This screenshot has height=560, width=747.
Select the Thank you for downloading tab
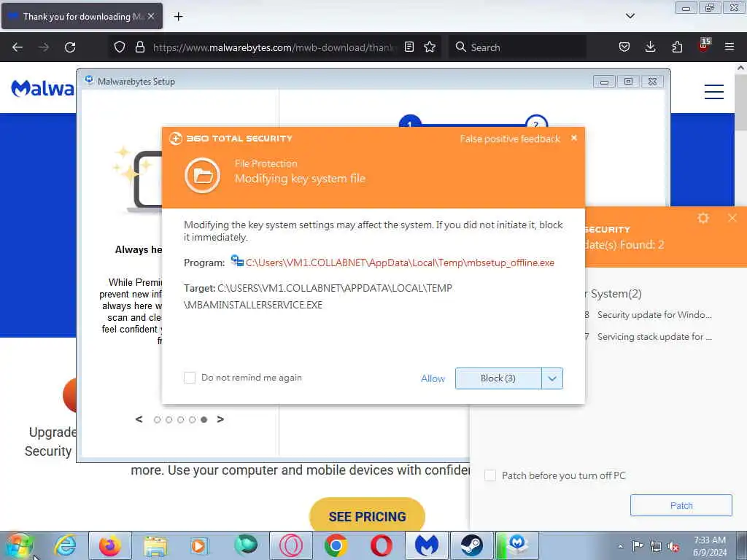click(x=82, y=17)
